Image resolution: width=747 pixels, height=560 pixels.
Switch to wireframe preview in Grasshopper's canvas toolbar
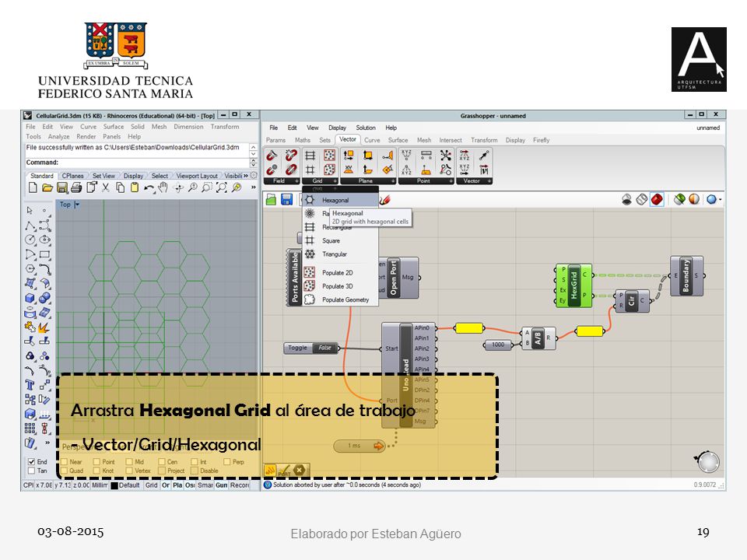pyautogui.click(x=642, y=200)
